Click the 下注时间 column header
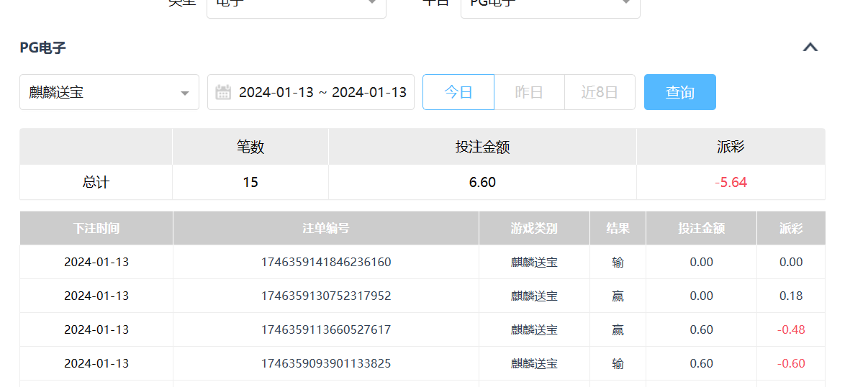The image size is (868, 387). (x=96, y=228)
